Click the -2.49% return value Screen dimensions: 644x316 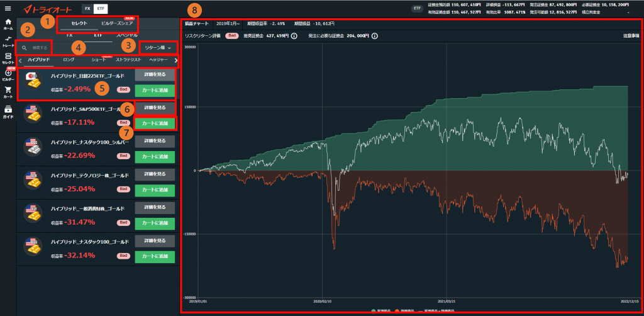[77, 89]
